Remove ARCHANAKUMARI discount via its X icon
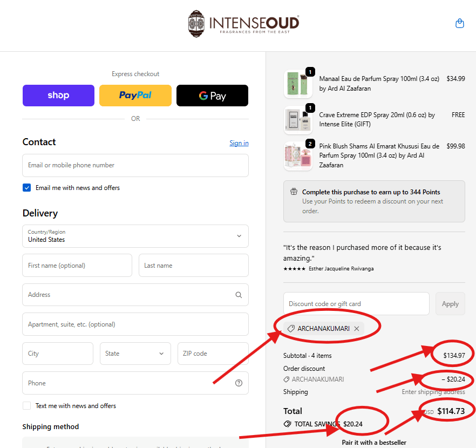This screenshot has width=476, height=448. coord(356,328)
